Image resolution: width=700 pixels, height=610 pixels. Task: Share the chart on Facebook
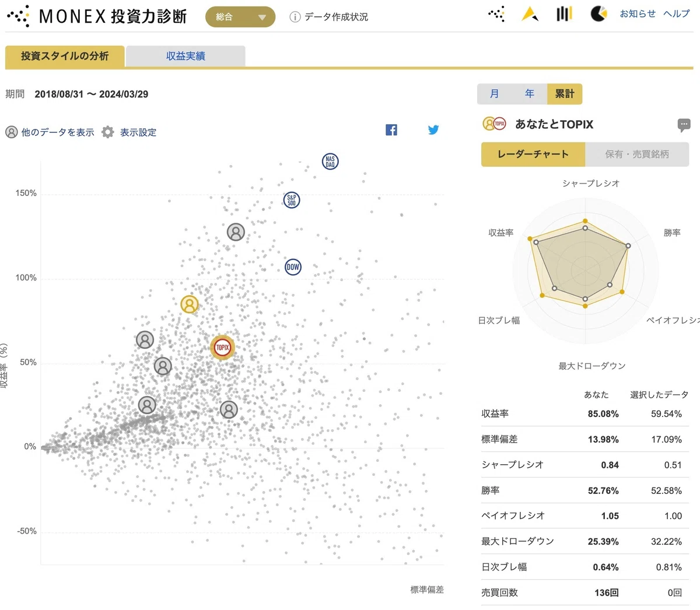pos(391,130)
